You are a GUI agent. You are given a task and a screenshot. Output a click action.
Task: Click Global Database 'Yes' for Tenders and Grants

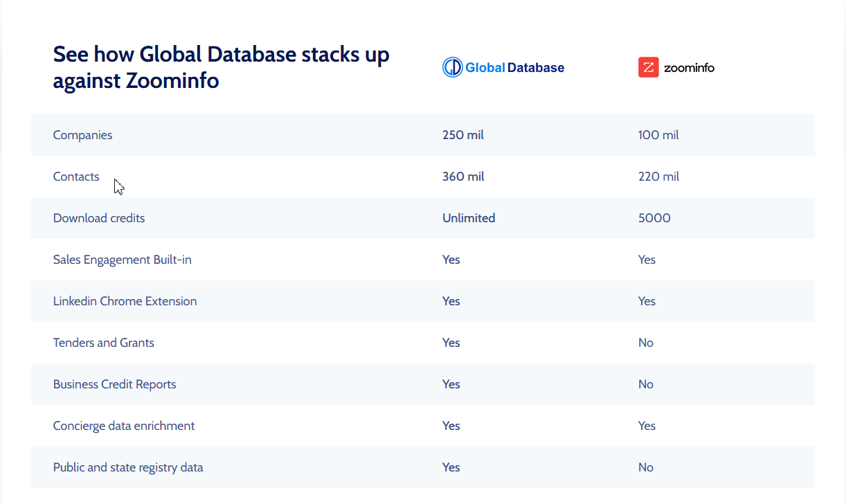point(451,343)
